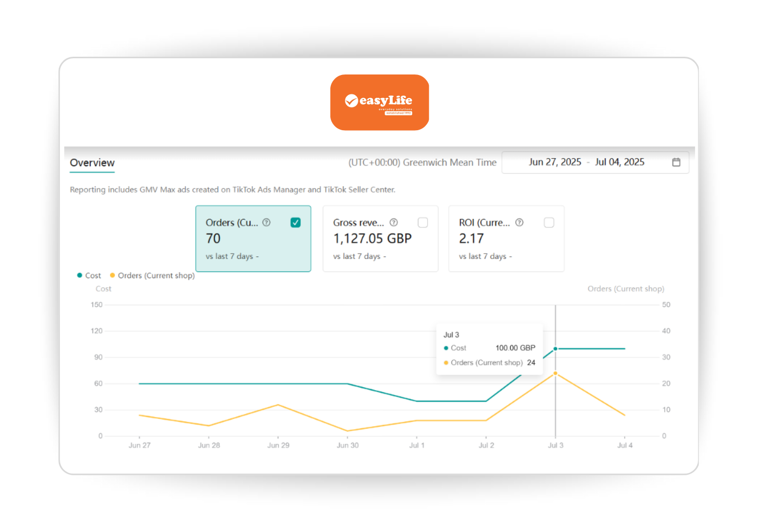Click the calendar icon in date picker
Image resolution: width=760 pixels, height=532 pixels.
tap(676, 162)
